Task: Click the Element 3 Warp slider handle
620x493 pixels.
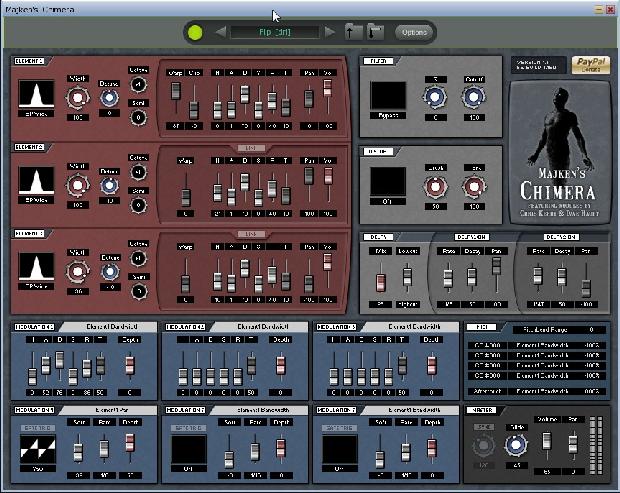Action: coord(185,284)
